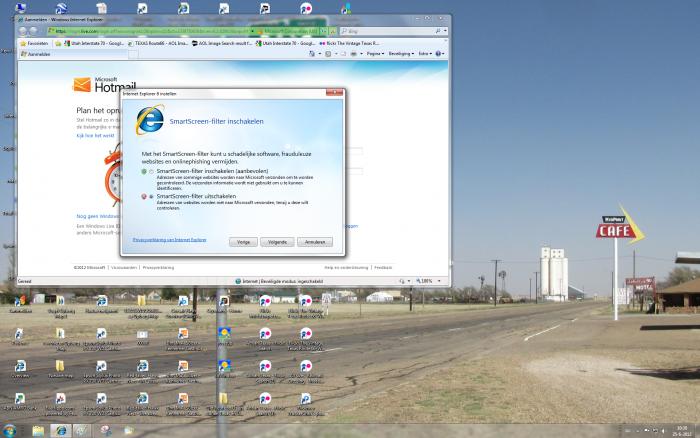Go back with the IE Back arrow

[x=23, y=31]
